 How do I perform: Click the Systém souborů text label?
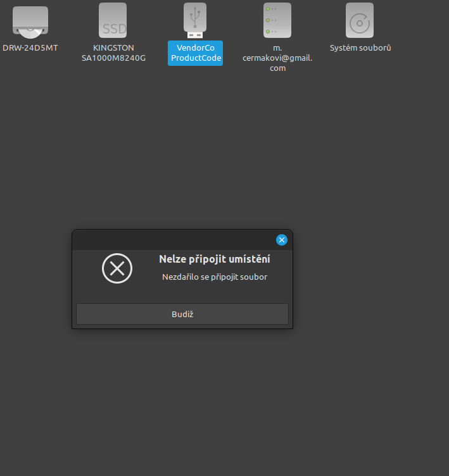click(360, 48)
